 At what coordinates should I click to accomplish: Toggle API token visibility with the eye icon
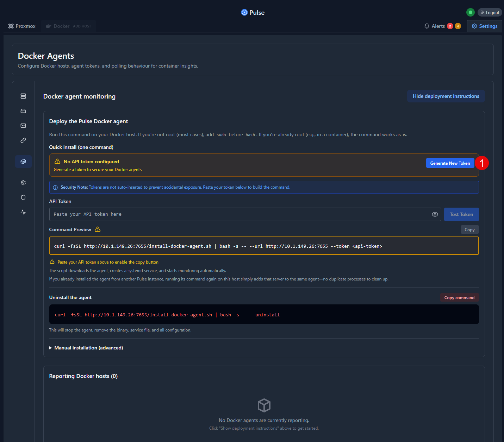435,214
